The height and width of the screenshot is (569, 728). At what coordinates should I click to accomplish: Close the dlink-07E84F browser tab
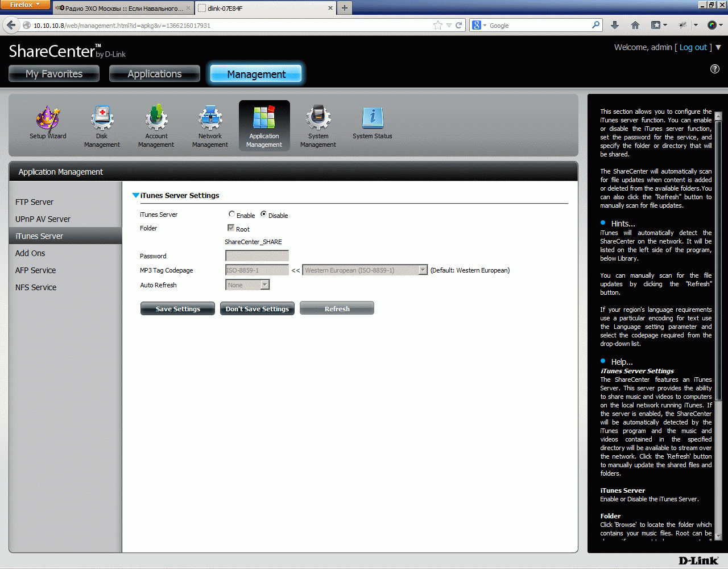[330, 8]
